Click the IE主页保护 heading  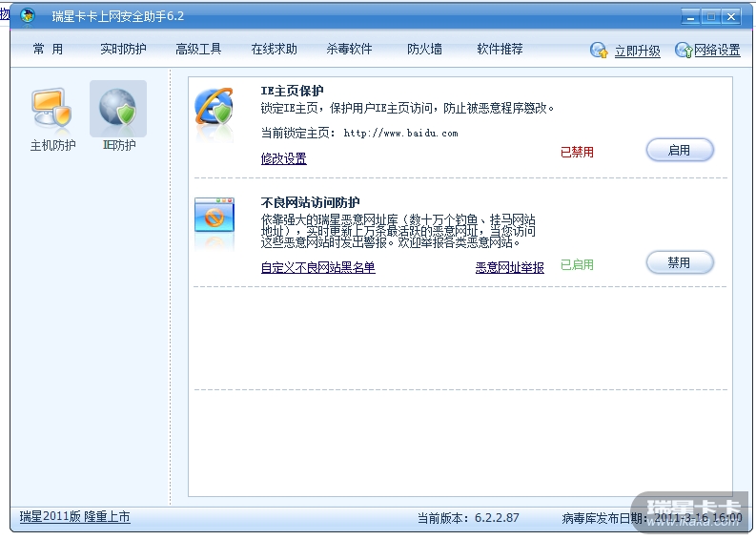point(292,91)
